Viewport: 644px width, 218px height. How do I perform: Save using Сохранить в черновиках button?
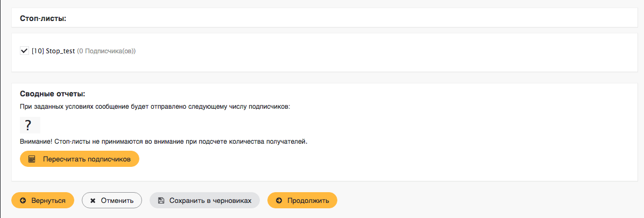pyautogui.click(x=204, y=200)
